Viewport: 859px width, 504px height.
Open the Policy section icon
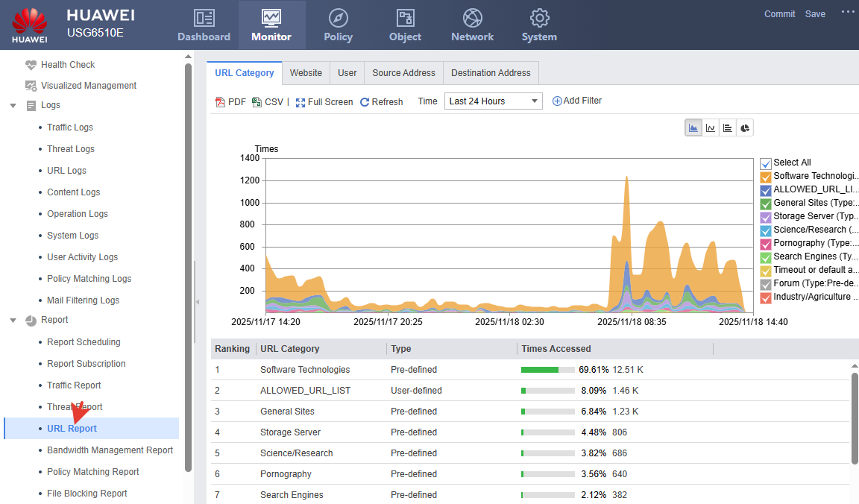[x=338, y=19]
